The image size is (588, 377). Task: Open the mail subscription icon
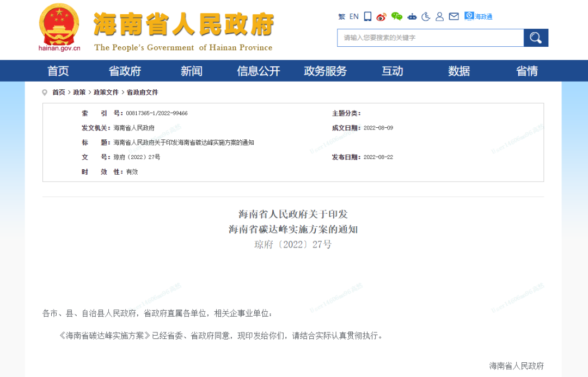tap(454, 17)
